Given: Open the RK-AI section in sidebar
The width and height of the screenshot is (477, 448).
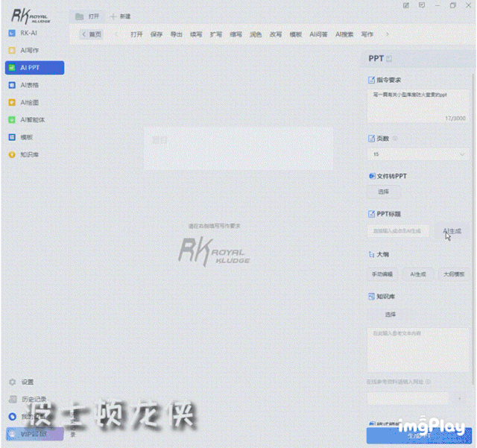Looking at the screenshot, I should tap(23, 34).
